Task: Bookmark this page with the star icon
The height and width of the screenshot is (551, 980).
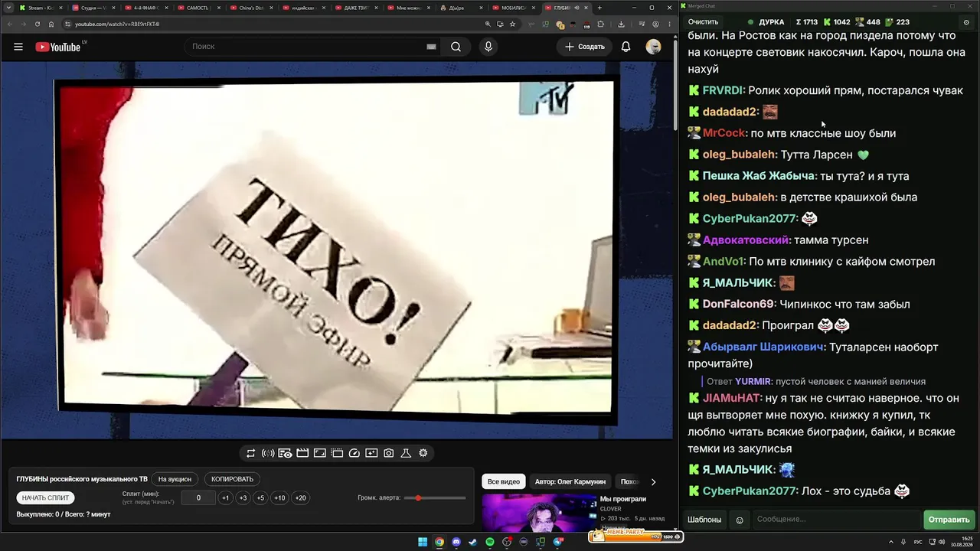Action: 512,24
